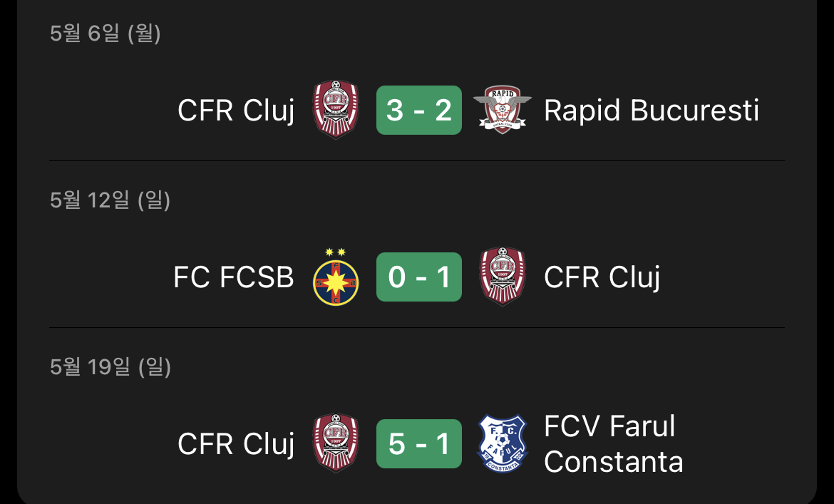Click the Rapid Bucuresti club crest
This screenshot has width=834, height=504.
502,110
